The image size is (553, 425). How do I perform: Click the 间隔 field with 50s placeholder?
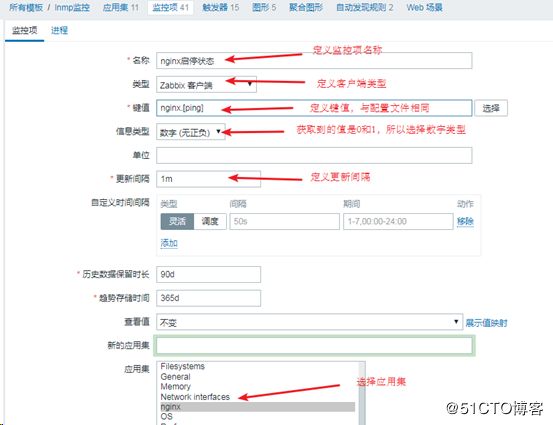[284, 221]
